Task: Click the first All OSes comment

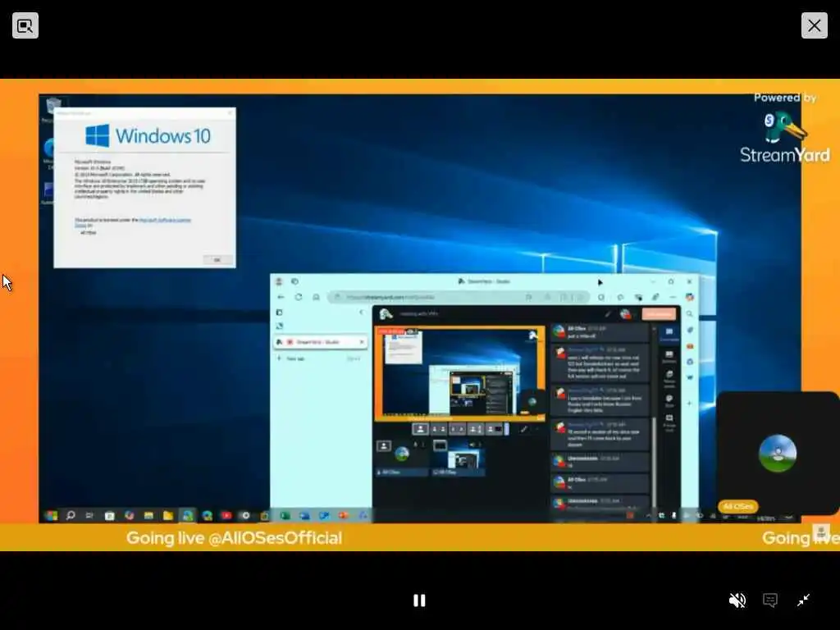Action: [600, 332]
